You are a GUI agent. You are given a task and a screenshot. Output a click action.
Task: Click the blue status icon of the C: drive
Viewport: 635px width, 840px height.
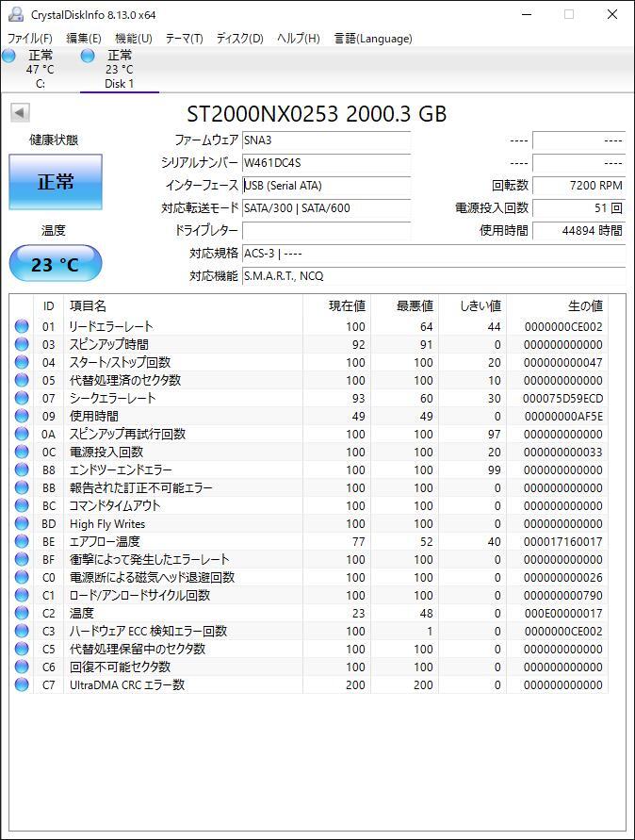click(x=9, y=56)
